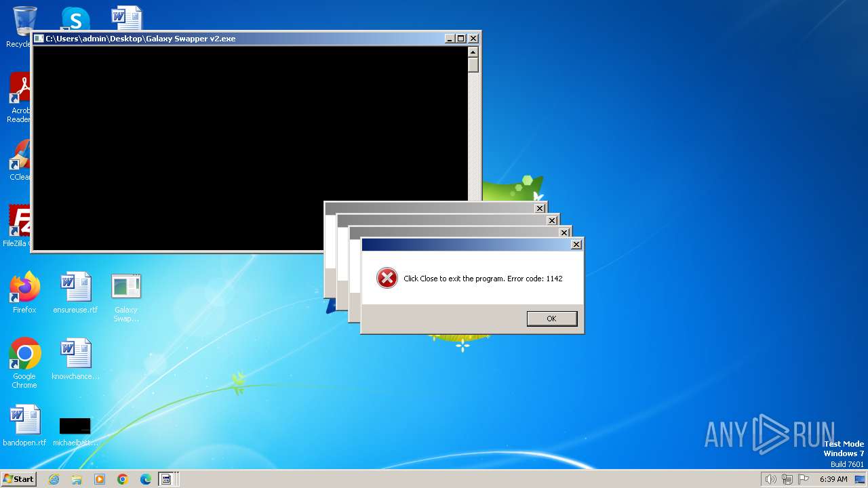
Task: Minimize the Galaxy Swapper v2.exe console
Action: coord(450,39)
